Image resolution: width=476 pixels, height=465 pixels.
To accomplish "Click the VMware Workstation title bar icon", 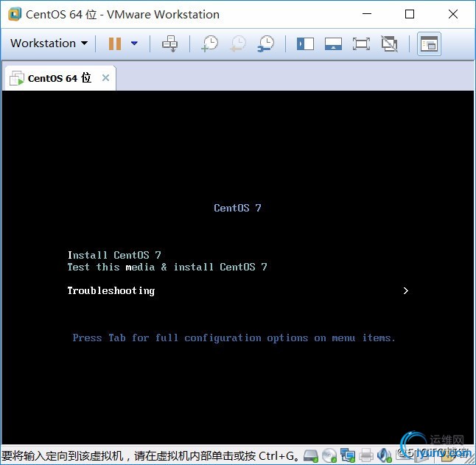I will pos(15,14).
